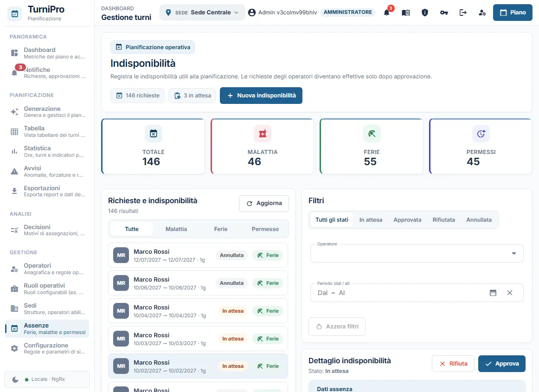This screenshot has width=539, height=392.
Task: Click the Nuova indisponibilità button
Action: coord(261,96)
